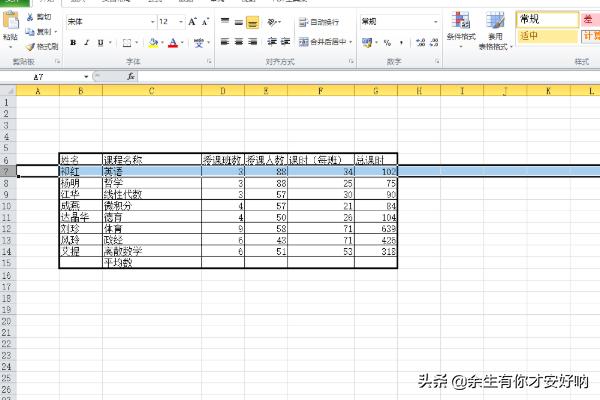Apply comma style separator
Viewport: 600px width, 400px height.
(401, 42)
